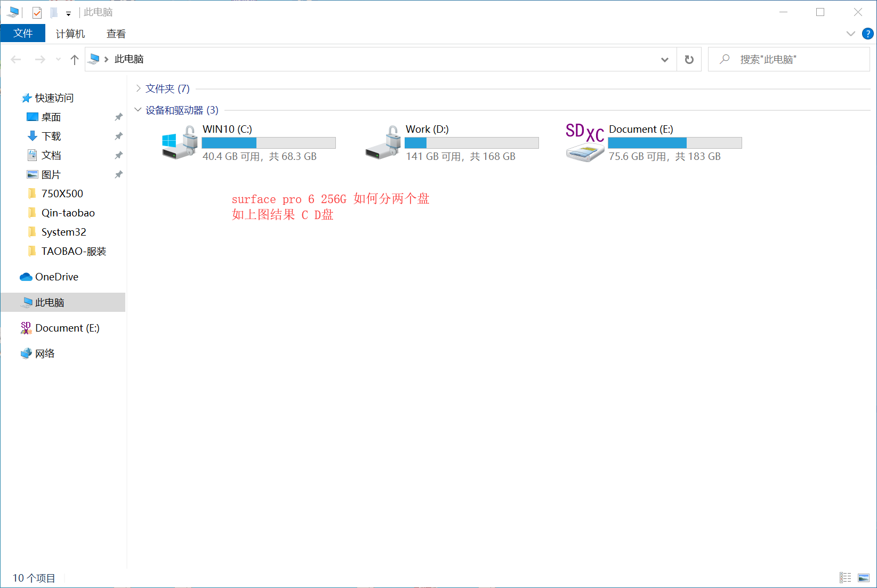The height and width of the screenshot is (588, 877).
Task: Open the WIN10 (C:) drive icon
Action: click(180, 143)
